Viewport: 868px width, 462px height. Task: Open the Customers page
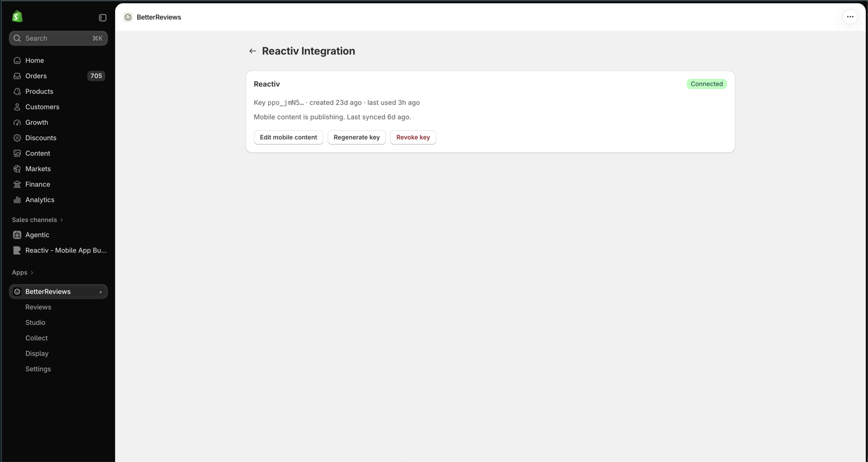(58, 107)
